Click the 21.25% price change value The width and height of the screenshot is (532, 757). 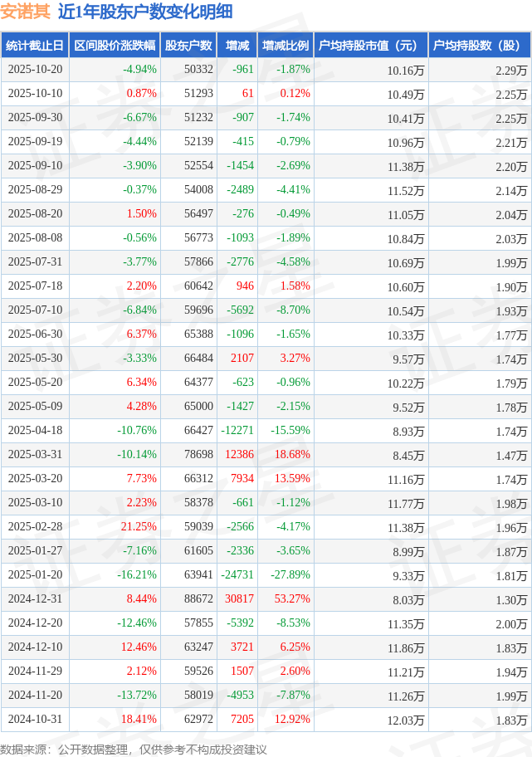pyautogui.click(x=139, y=527)
